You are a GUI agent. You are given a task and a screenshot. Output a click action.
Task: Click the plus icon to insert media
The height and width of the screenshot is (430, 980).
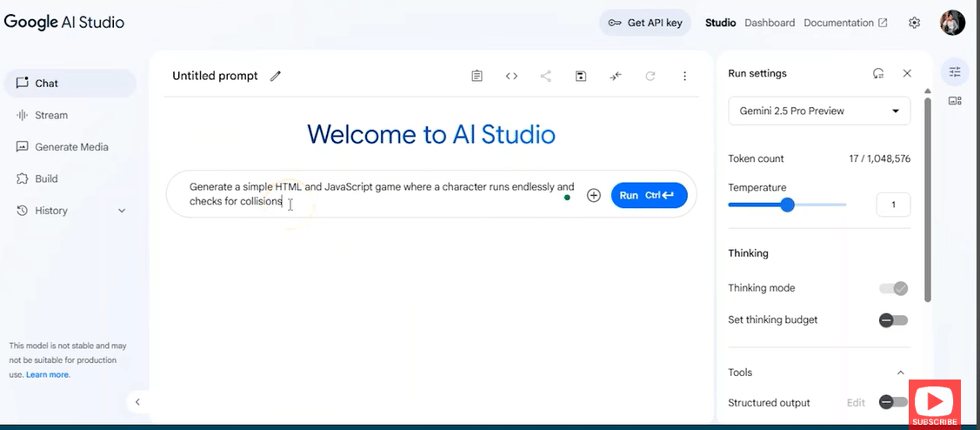tap(594, 196)
